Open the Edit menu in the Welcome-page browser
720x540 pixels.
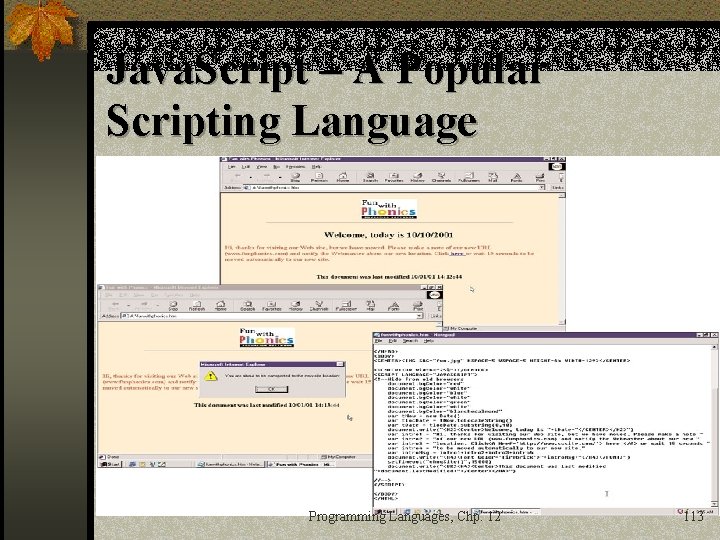pyautogui.click(x=246, y=167)
